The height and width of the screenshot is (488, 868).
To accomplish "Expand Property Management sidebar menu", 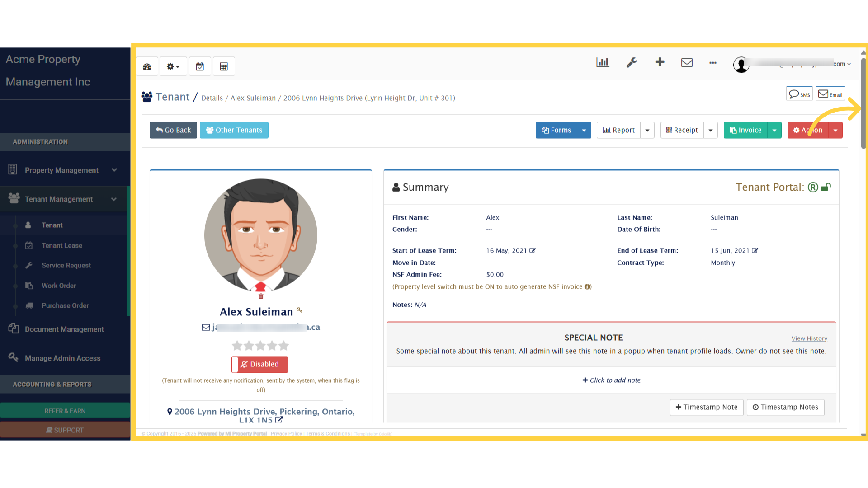I will (65, 170).
